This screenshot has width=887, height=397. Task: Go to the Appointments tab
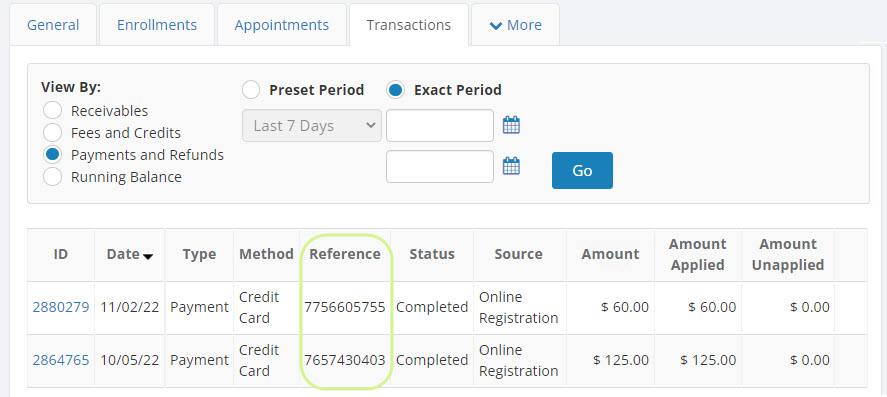coord(282,25)
